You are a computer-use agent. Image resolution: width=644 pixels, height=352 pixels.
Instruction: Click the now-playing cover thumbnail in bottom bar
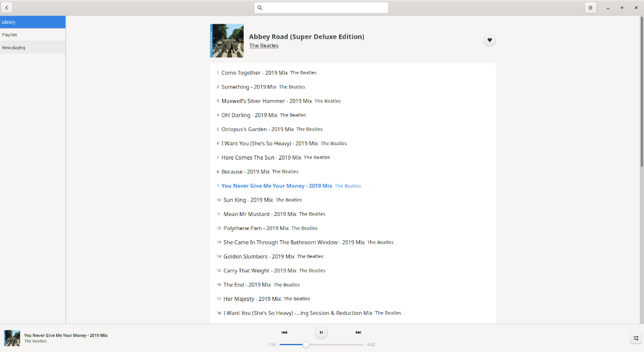click(12, 338)
